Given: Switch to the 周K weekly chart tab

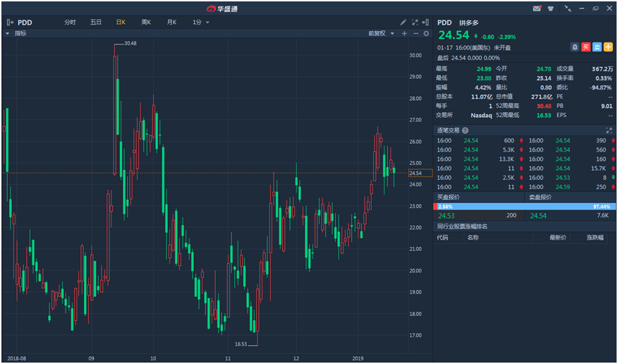Looking at the screenshot, I should (146, 23).
